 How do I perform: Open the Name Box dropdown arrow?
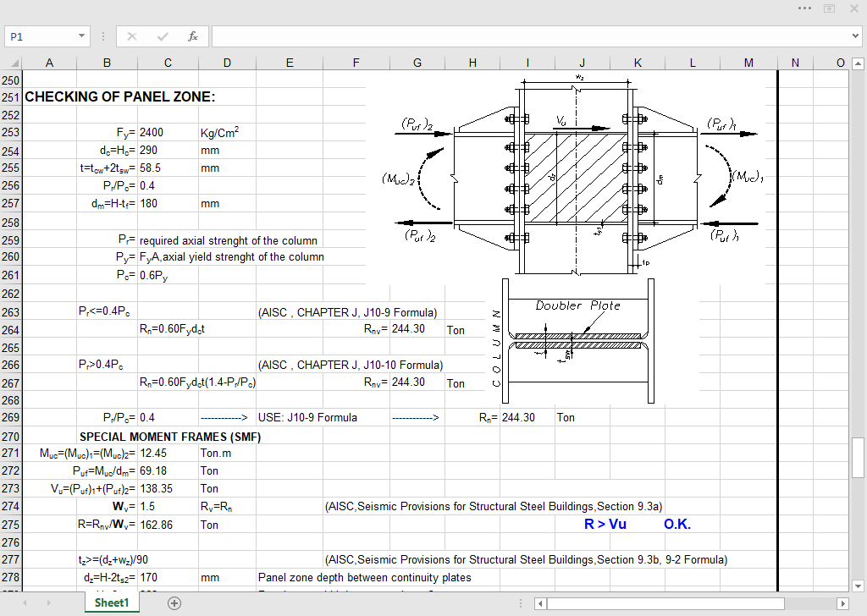click(81, 36)
